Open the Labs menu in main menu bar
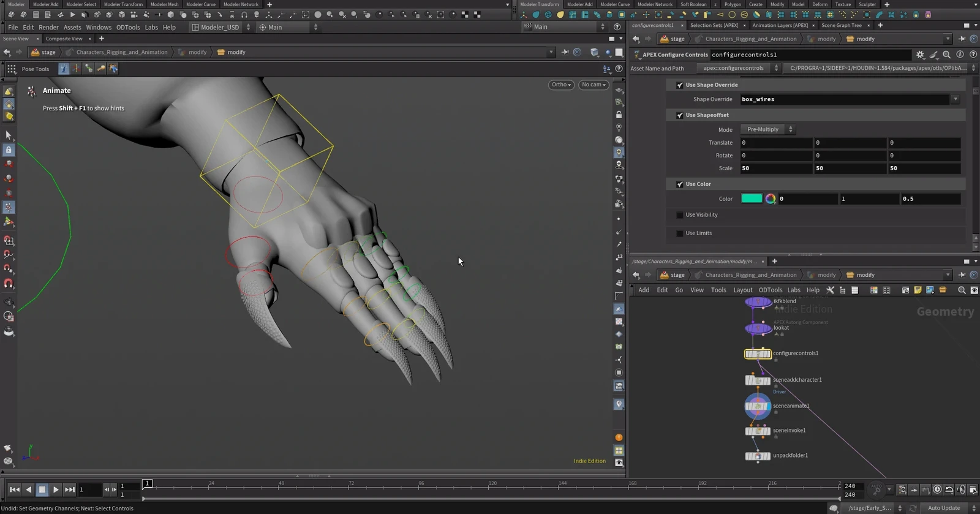The height and width of the screenshot is (514, 980). pos(151,27)
